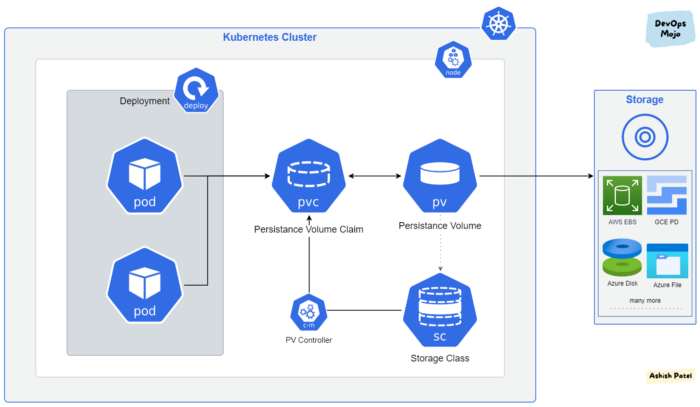Click the GCE PD icon
The height and width of the screenshot is (407, 700).
pos(667,195)
